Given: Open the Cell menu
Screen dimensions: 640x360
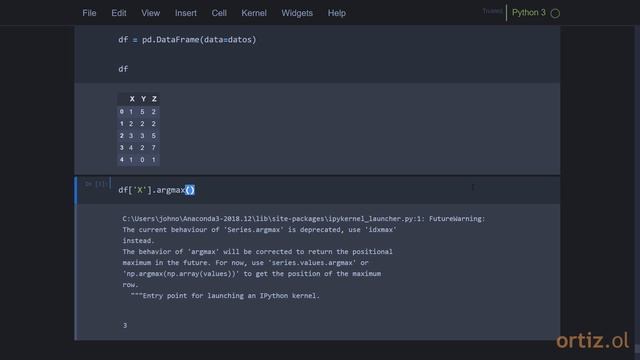Looking at the screenshot, I should point(219,13).
